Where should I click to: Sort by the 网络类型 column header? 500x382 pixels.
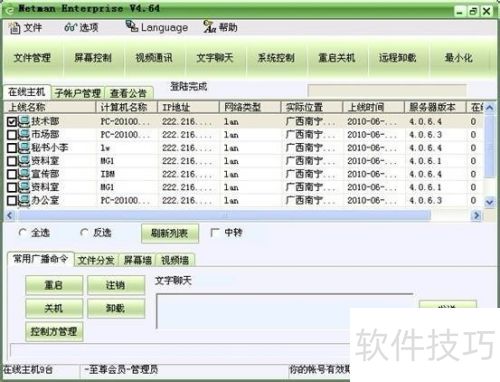(x=250, y=107)
